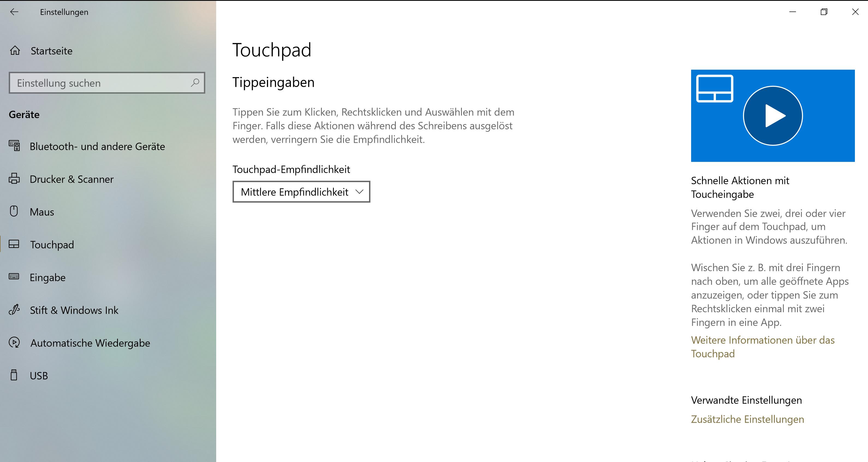Select Automatische Wiedergabe in sidebar

[x=90, y=343]
